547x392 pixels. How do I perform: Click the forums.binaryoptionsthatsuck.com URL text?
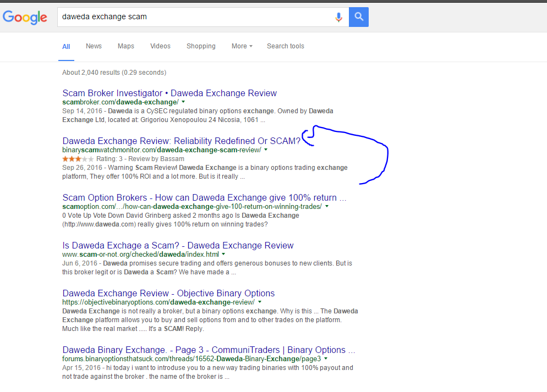point(192,359)
